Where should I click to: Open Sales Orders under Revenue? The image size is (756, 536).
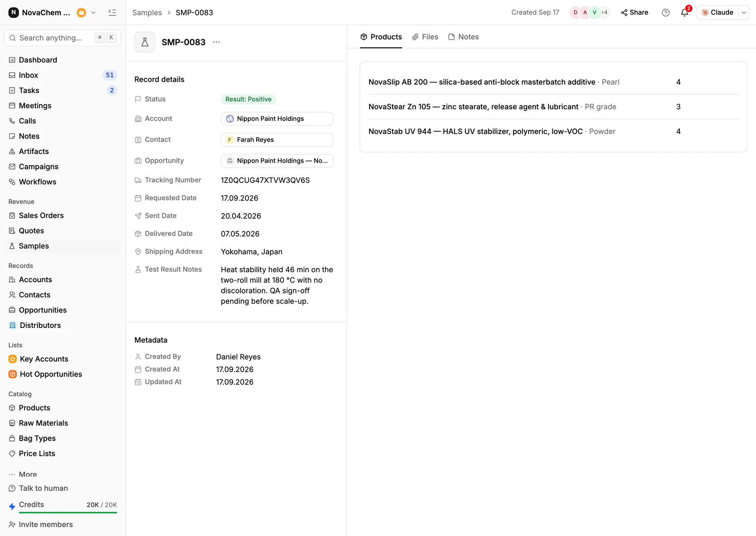coord(63,216)
